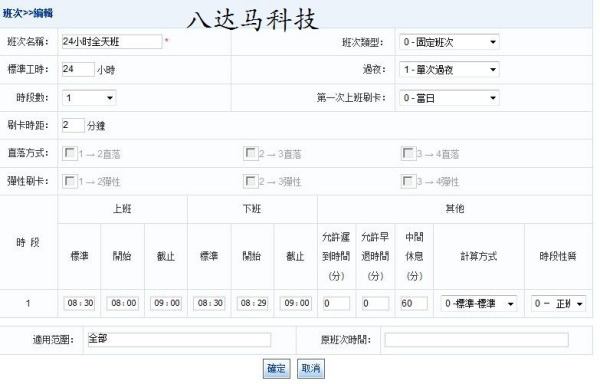Open the 第一次上班刷卡 dropdown

tap(449, 98)
